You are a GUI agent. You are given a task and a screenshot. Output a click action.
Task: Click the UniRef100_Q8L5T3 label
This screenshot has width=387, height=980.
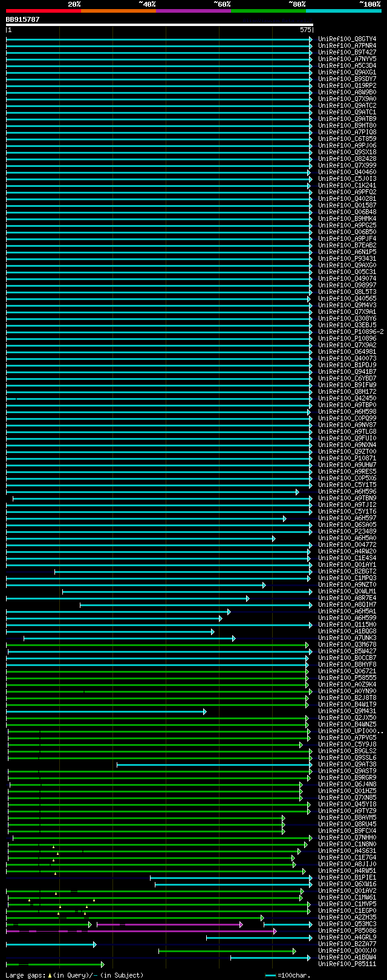[347, 292]
